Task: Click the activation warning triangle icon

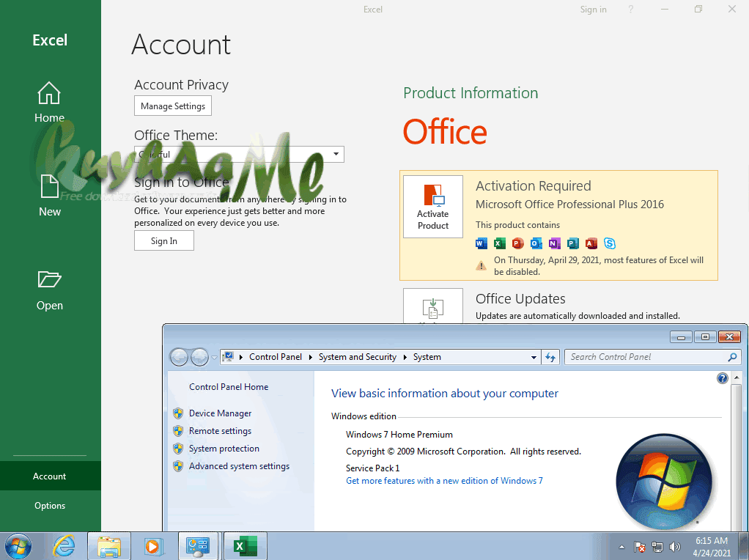Action: [481, 265]
